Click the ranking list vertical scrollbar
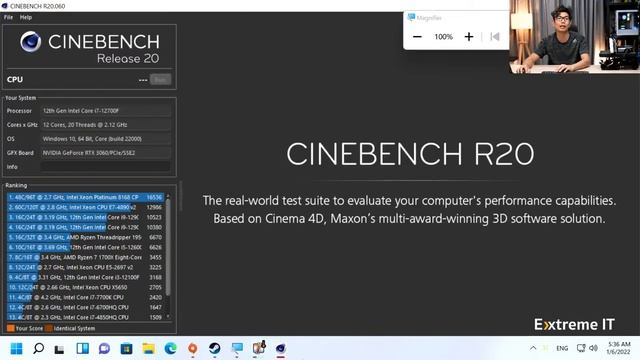 click(168, 247)
